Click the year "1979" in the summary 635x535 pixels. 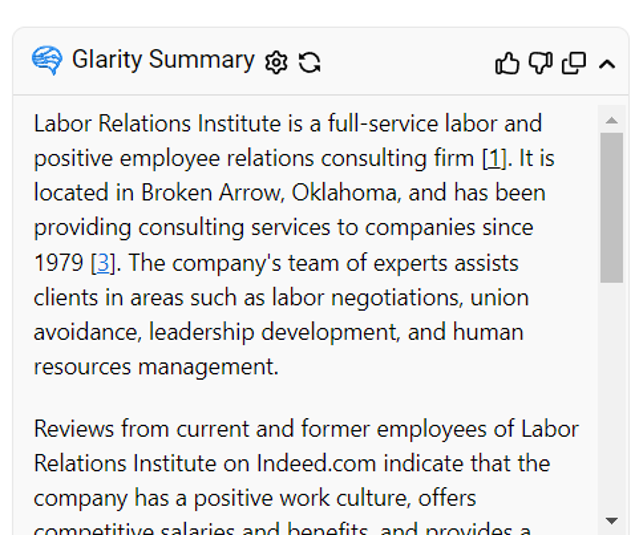click(59, 263)
